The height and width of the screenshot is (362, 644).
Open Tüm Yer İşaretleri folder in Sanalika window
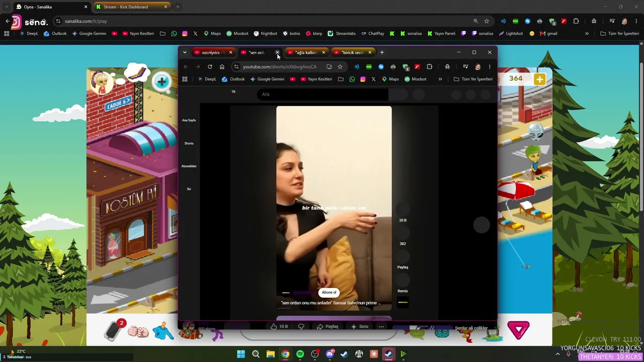tap(619, 34)
